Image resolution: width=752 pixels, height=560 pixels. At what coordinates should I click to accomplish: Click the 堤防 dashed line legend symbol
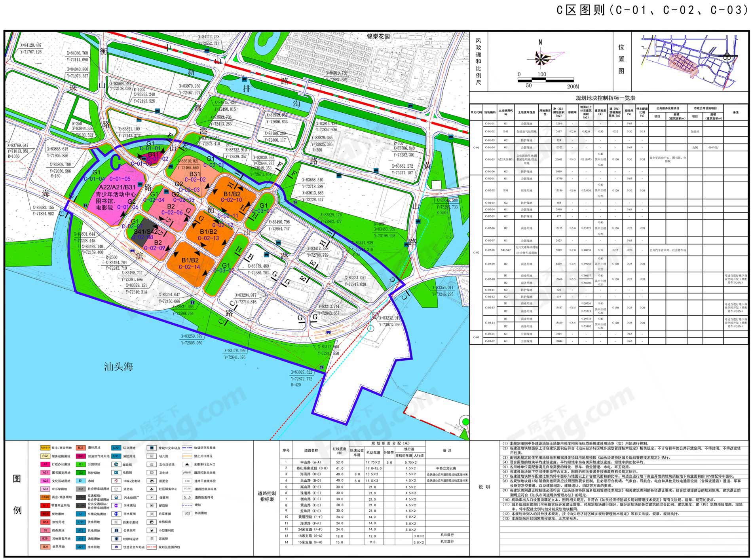click(x=187, y=505)
